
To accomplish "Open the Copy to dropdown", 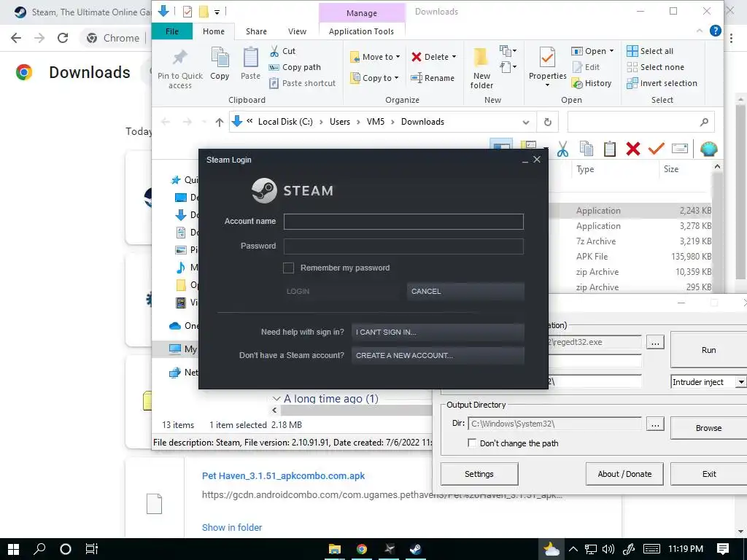I will (374, 77).
